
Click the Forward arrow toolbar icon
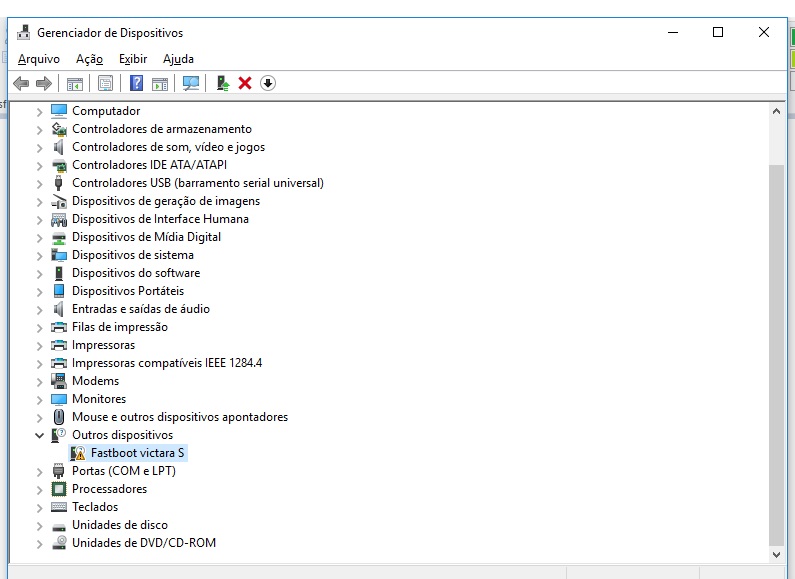44,83
